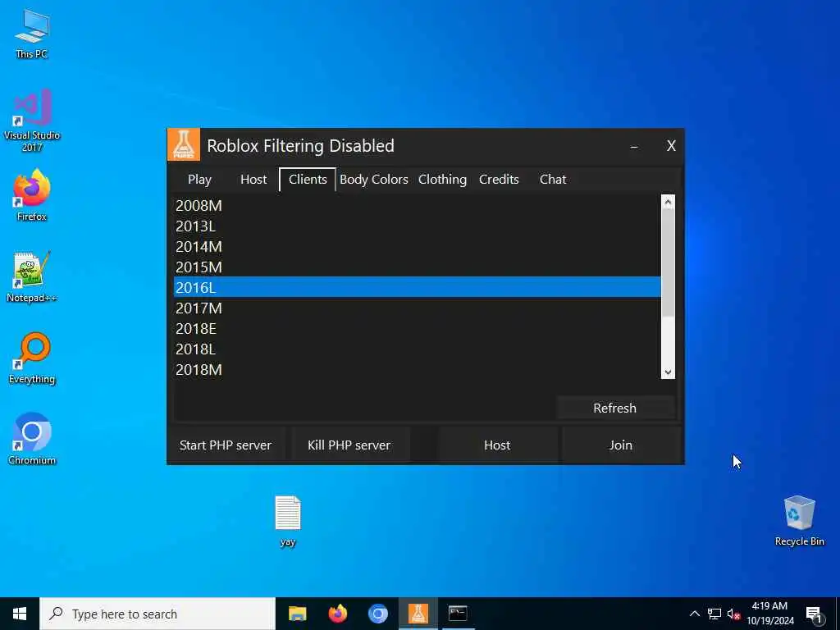Image resolution: width=840 pixels, height=630 pixels.
Task: Switch to the command prompt taskbar window
Action: 458,614
